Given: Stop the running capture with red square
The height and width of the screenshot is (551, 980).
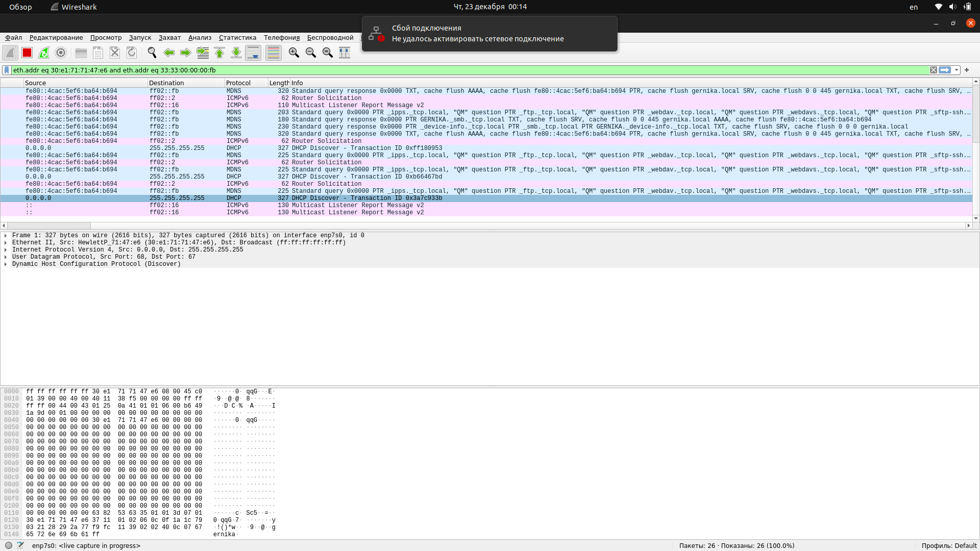Looking at the screenshot, I should (27, 53).
